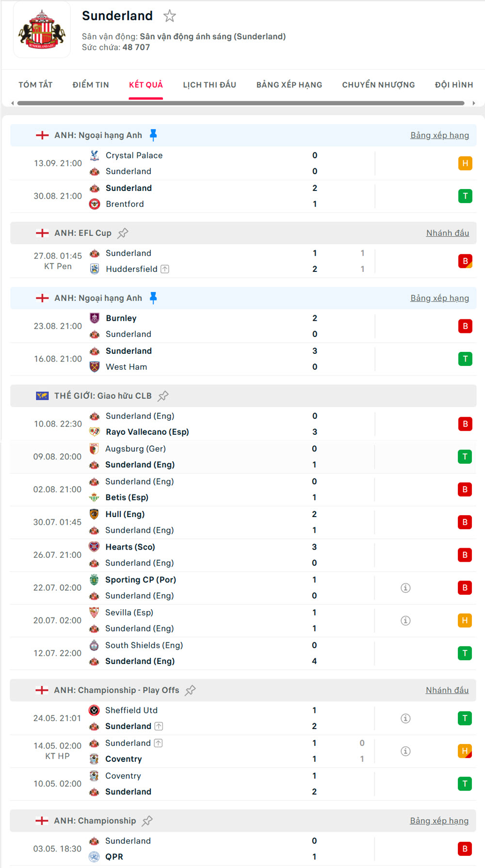
Task: Switch to the LỊCH THI ĐẤU tab
Action: click(209, 85)
